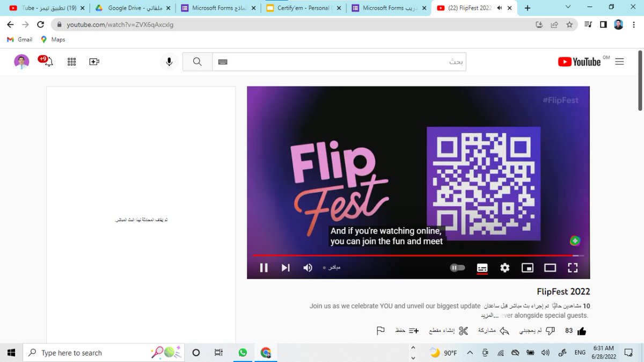
Task: Report the video with flag icon
Action: tap(380, 331)
